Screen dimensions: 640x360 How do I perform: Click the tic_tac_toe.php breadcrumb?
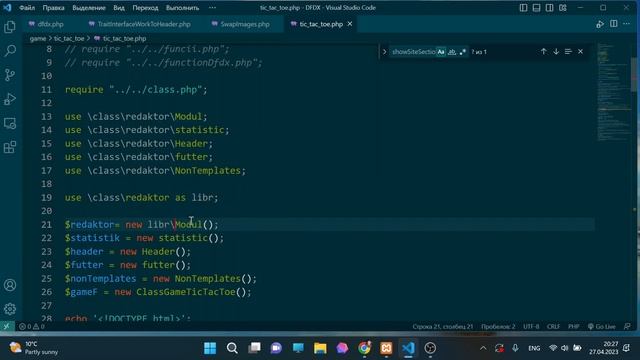point(124,38)
